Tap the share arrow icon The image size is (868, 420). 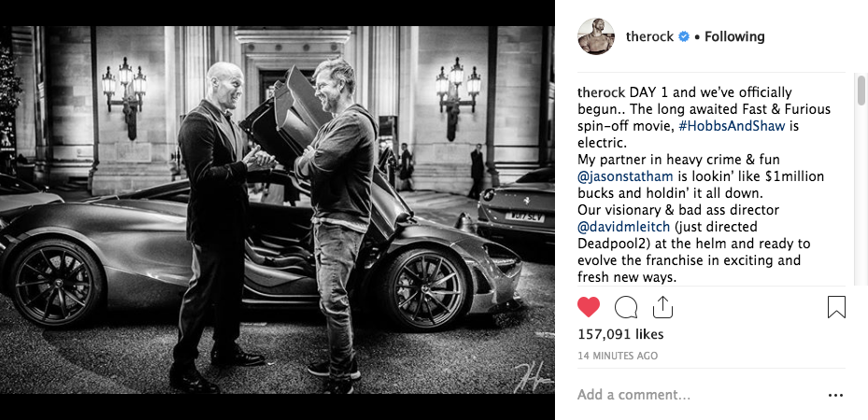click(x=662, y=307)
